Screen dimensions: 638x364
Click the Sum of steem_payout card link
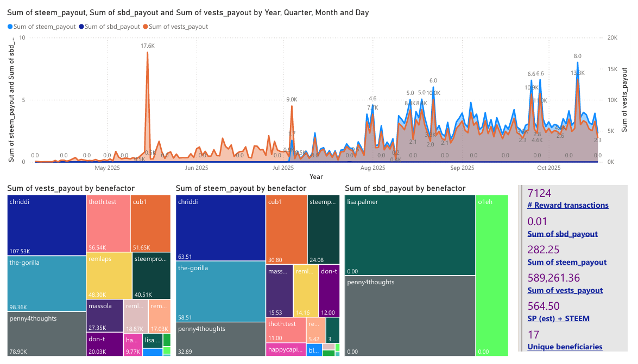(x=567, y=263)
